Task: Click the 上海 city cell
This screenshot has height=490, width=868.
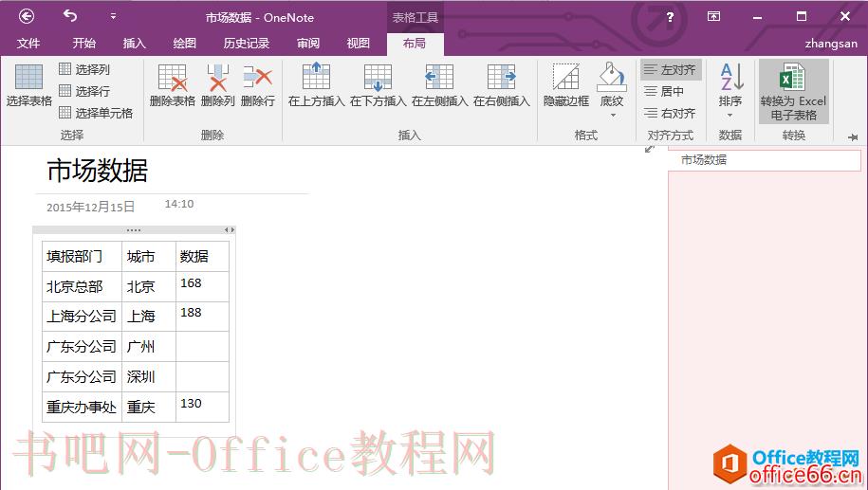Action: pos(149,317)
